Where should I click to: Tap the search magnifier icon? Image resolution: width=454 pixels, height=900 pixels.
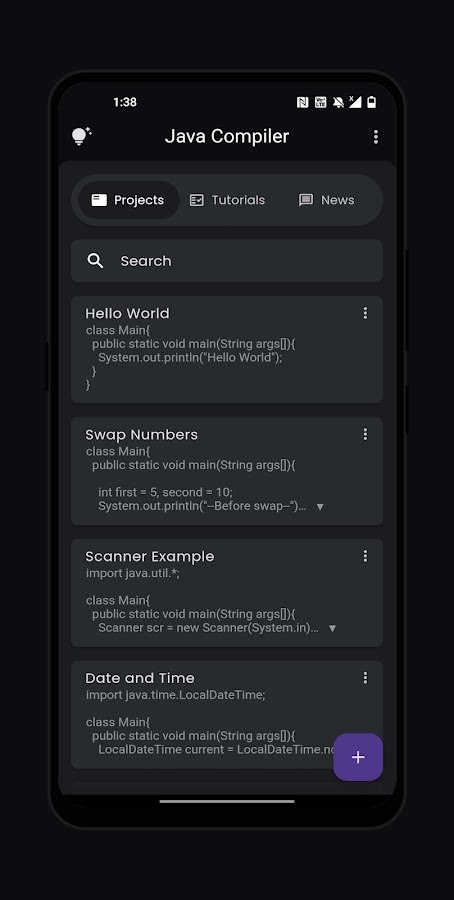pyautogui.click(x=95, y=261)
